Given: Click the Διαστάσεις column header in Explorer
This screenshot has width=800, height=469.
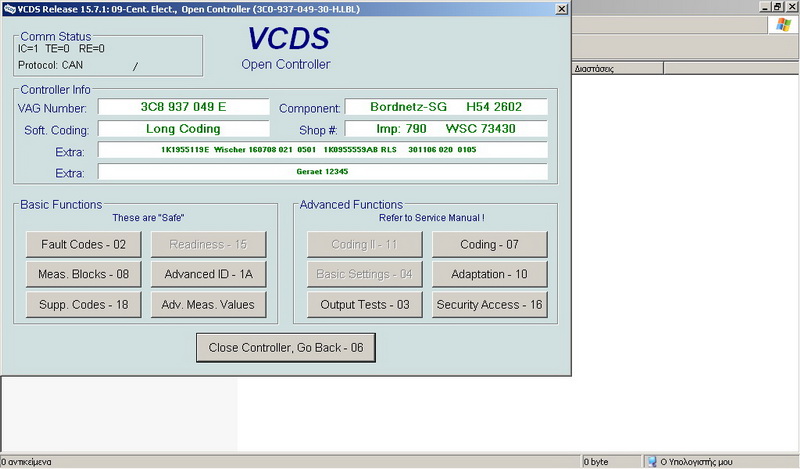Looking at the screenshot, I should (617, 68).
